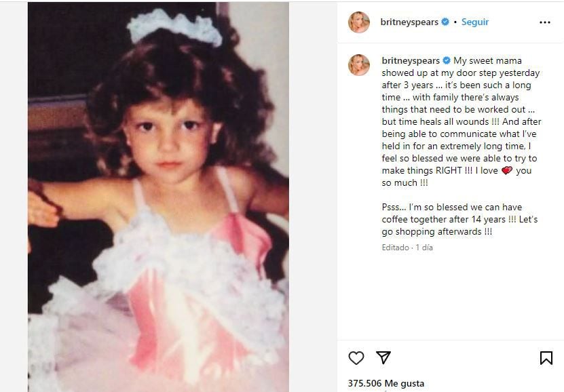Follow the account with Seguir
Screen dimensions: 564x392
tap(475, 22)
